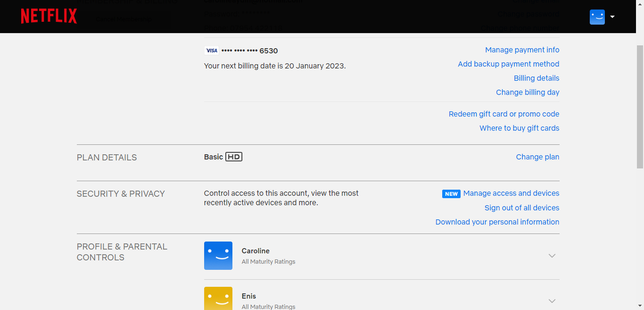Click the Change plan link
The height and width of the screenshot is (310, 644).
tap(537, 157)
